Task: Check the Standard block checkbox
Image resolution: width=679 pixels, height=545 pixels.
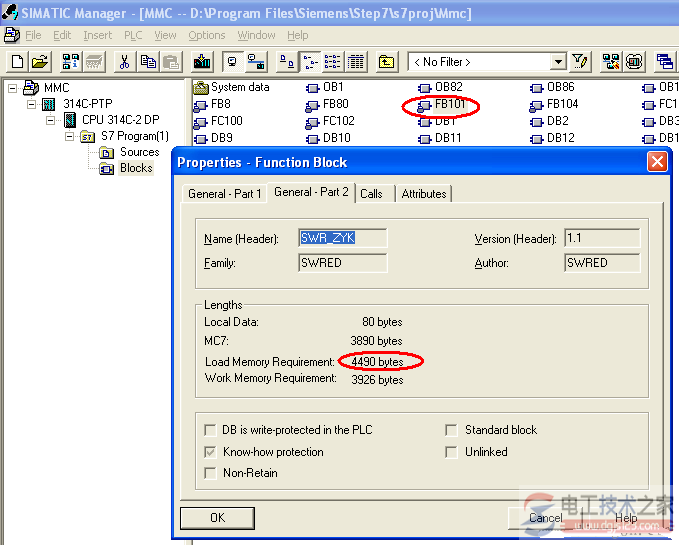Action: 451,430
